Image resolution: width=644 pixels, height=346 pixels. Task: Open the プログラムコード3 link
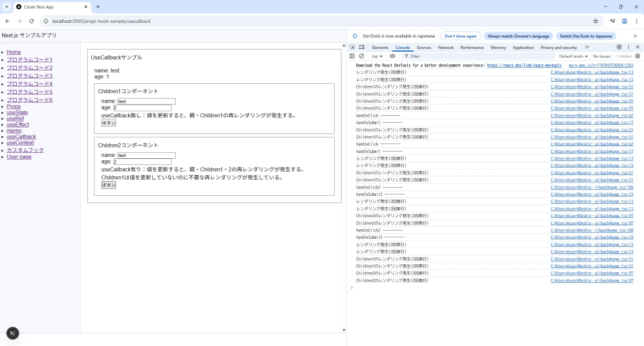click(x=30, y=76)
